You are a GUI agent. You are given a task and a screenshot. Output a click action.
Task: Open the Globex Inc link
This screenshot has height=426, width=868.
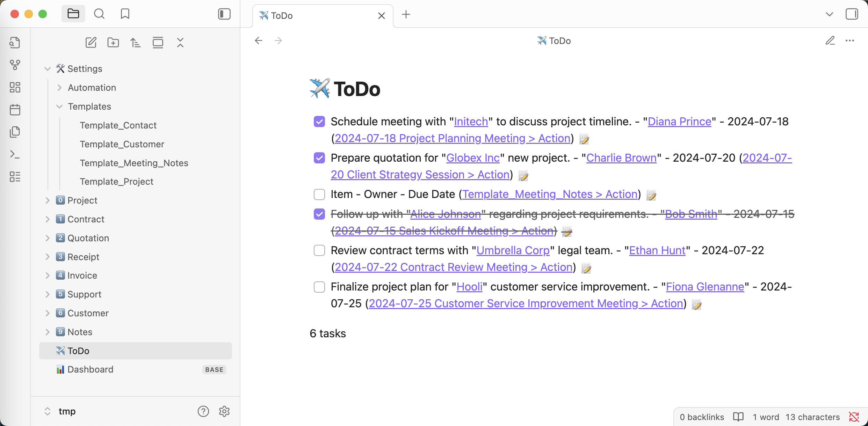pos(473,158)
